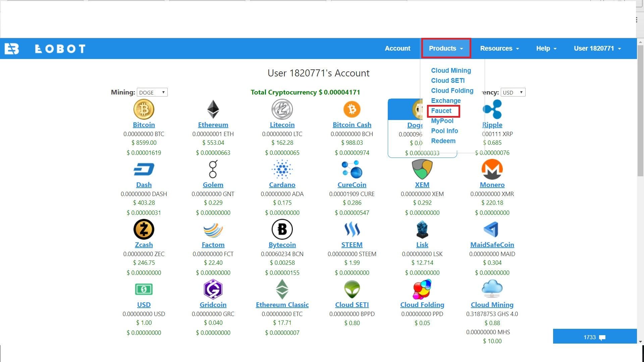Viewport: 644px width, 362px height.
Task: Click the Monero orange M icon
Action: 492,169
